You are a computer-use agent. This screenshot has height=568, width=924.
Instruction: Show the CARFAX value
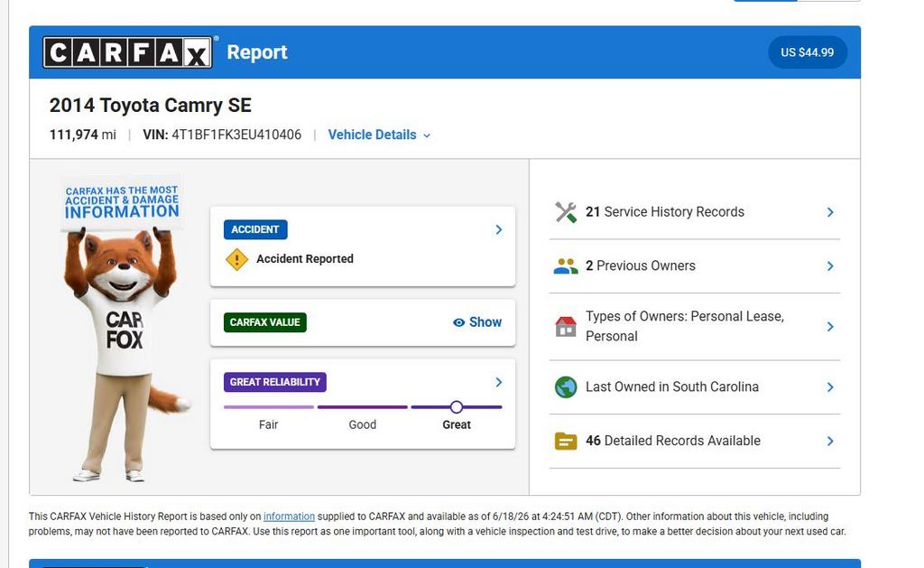point(477,322)
